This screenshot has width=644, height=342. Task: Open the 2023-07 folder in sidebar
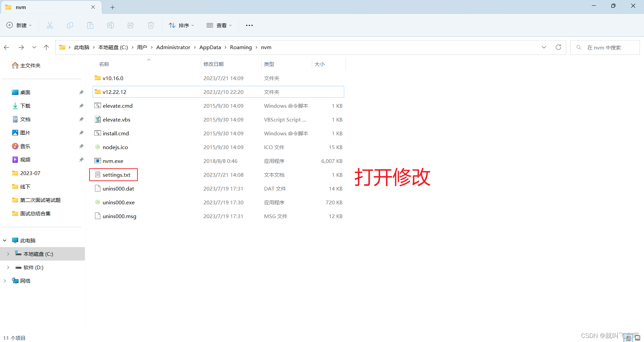point(26,173)
